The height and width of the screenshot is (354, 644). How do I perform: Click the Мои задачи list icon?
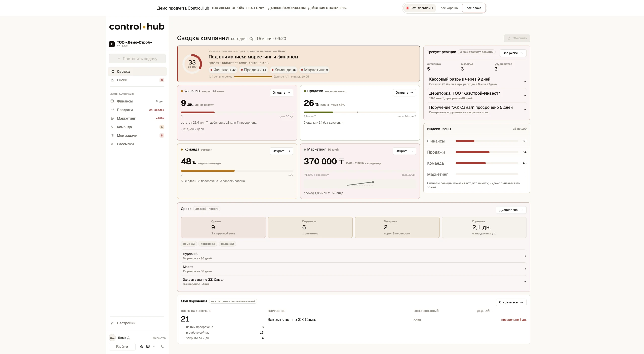112,135
